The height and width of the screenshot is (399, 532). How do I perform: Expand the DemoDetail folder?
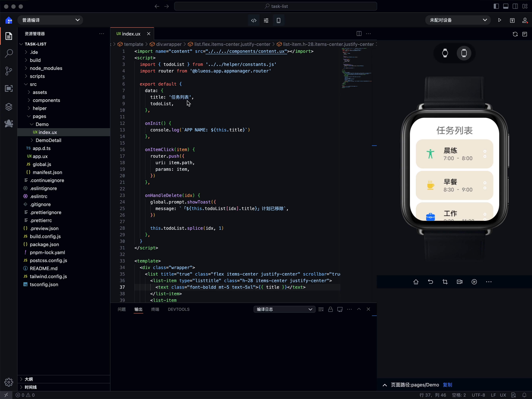pyautogui.click(x=48, y=140)
